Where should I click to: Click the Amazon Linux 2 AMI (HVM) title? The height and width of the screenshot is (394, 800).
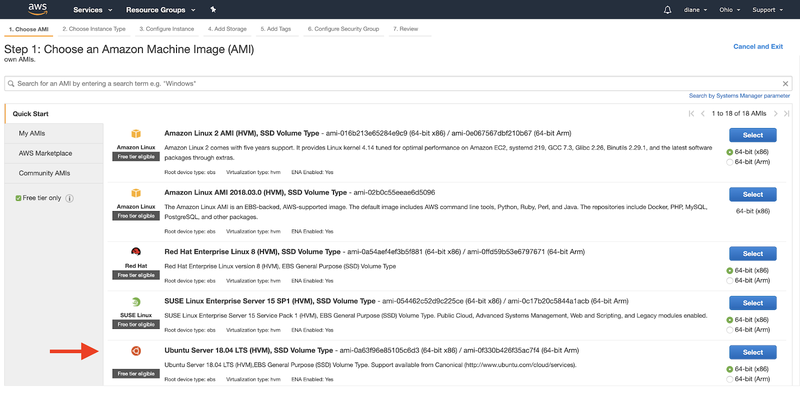[242, 133]
